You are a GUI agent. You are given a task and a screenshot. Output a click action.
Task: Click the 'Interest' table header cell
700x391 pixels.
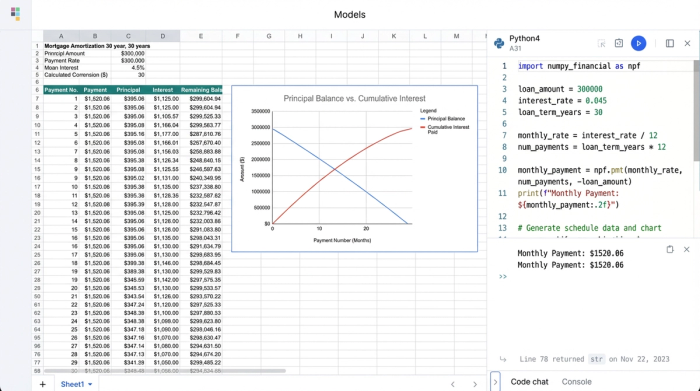coord(162,90)
